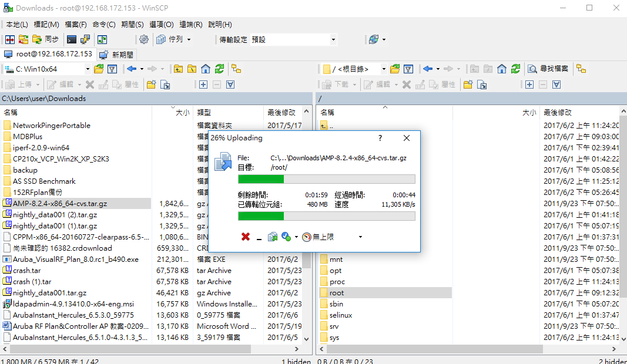Refresh the local panel
The height and width of the screenshot is (364, 627).
click(219, 69)
